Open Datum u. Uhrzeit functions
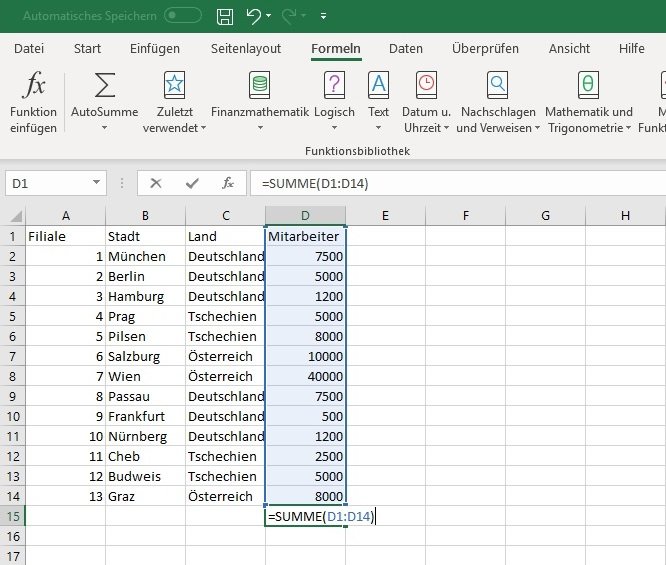 pos(426,84)
